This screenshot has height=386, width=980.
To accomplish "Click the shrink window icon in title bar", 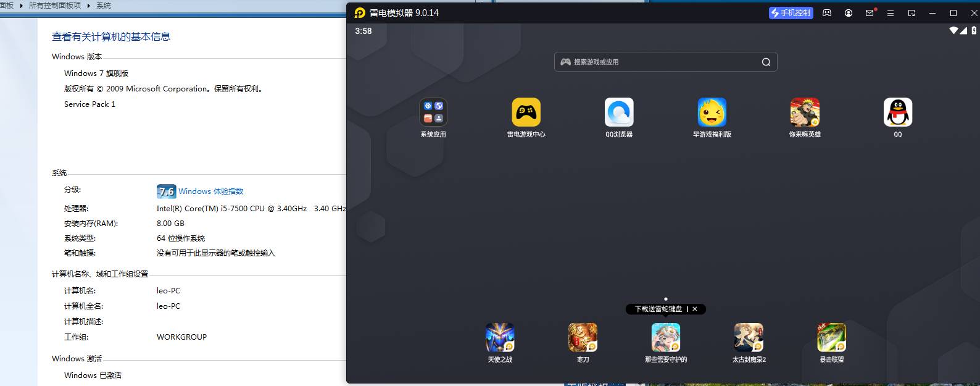I will coord(911,13).
